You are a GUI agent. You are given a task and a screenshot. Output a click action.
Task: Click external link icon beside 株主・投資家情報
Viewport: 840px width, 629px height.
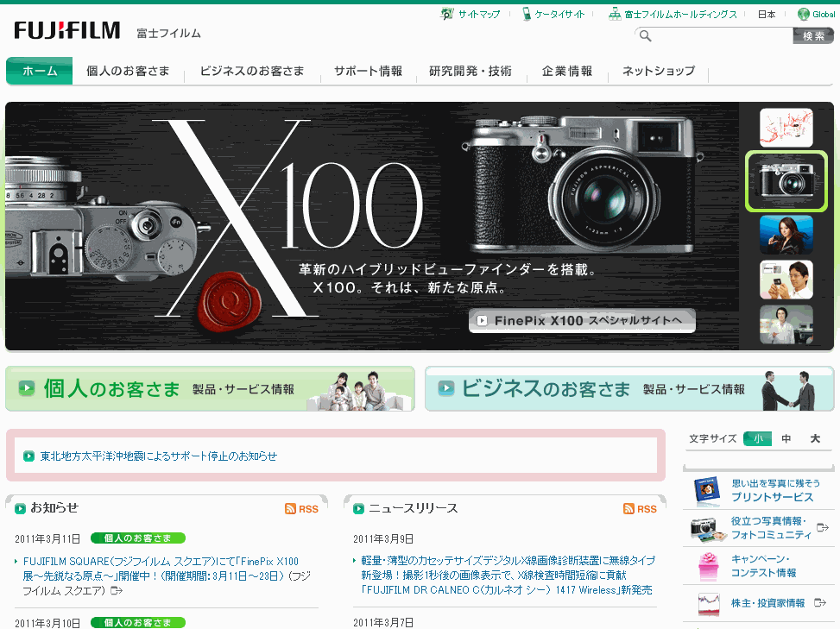coord(820,603)
